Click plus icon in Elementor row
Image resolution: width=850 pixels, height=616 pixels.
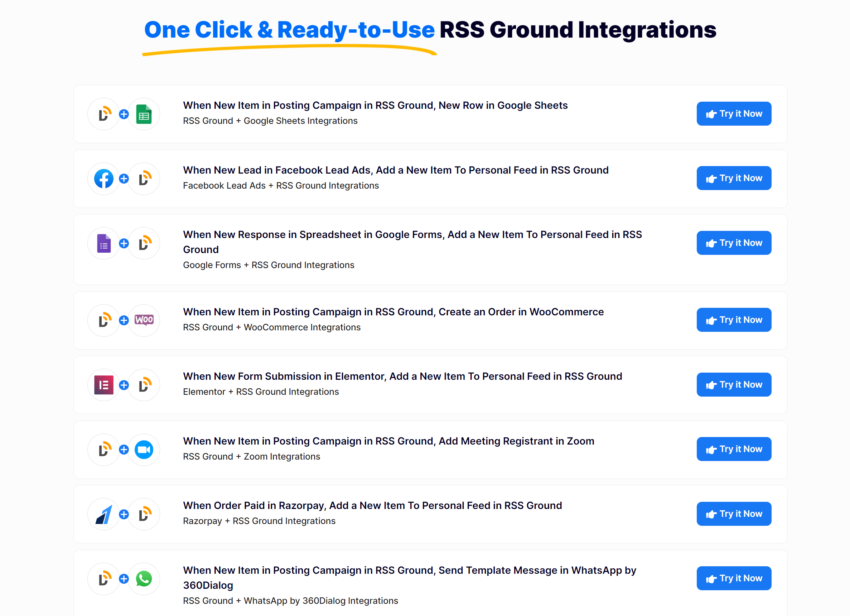124,385
